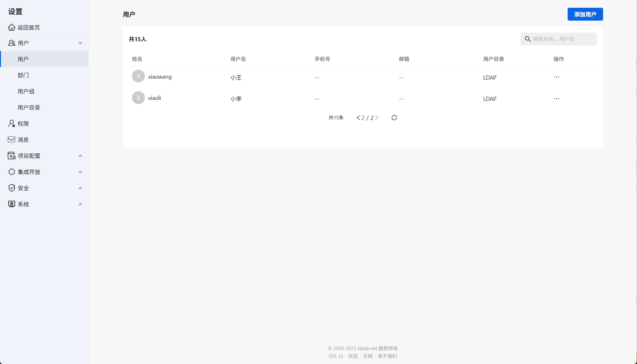Click the shield icon beside 安全
Image resolution: width=637 pixels, height=364 pixels.
12,188
